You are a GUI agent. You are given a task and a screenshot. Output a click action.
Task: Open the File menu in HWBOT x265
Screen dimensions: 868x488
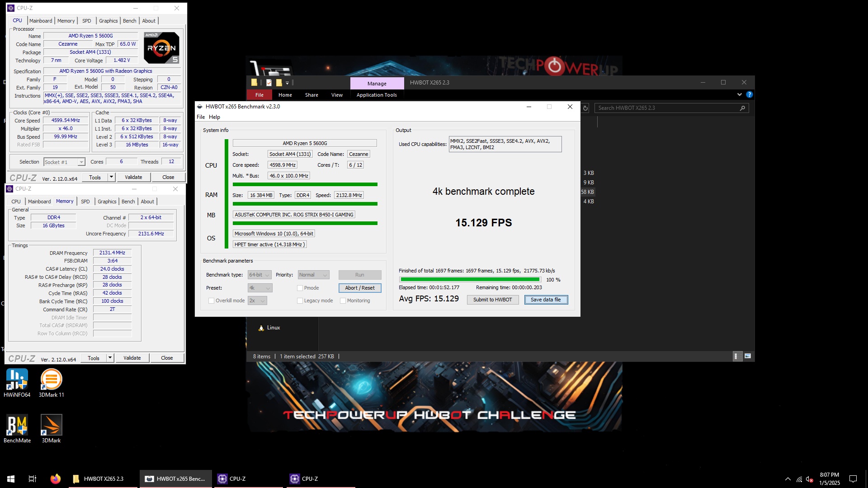tap(201, 117)
